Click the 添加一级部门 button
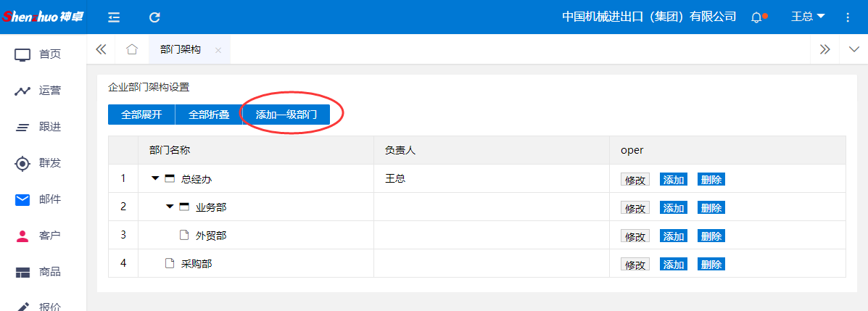 click(x=286, y=115)
